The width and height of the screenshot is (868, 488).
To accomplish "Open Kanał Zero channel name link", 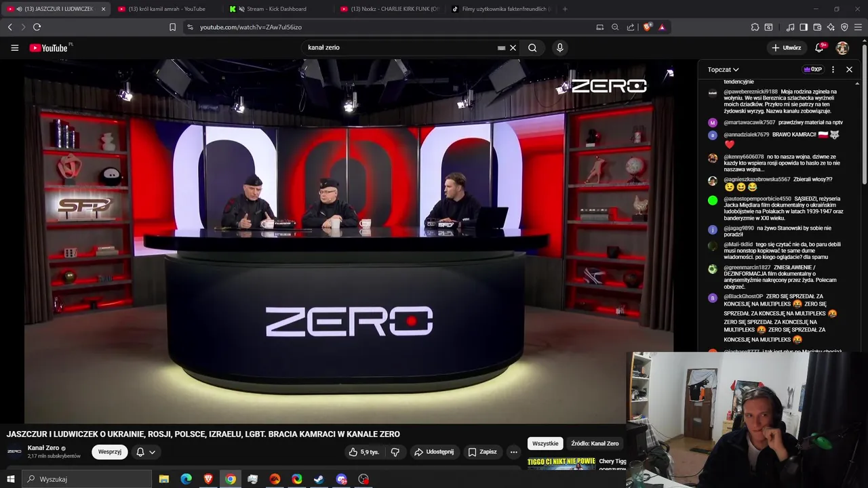I will pyautogui.click(x=43, y=448).
